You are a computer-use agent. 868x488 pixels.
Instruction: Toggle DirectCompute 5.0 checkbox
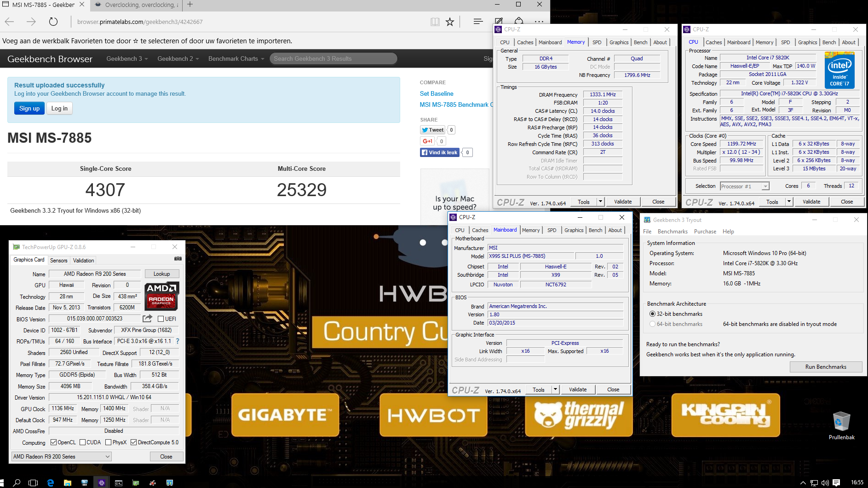pyautogui.click(x=133, y=442)
